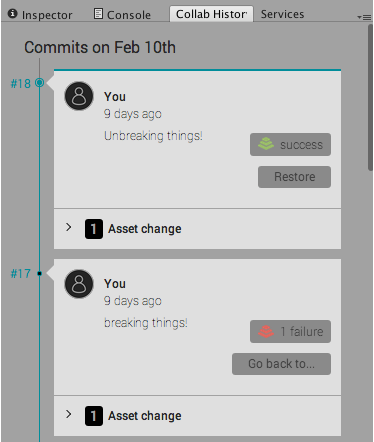Select the #17 timeline marker

click(x=39, y=274)
